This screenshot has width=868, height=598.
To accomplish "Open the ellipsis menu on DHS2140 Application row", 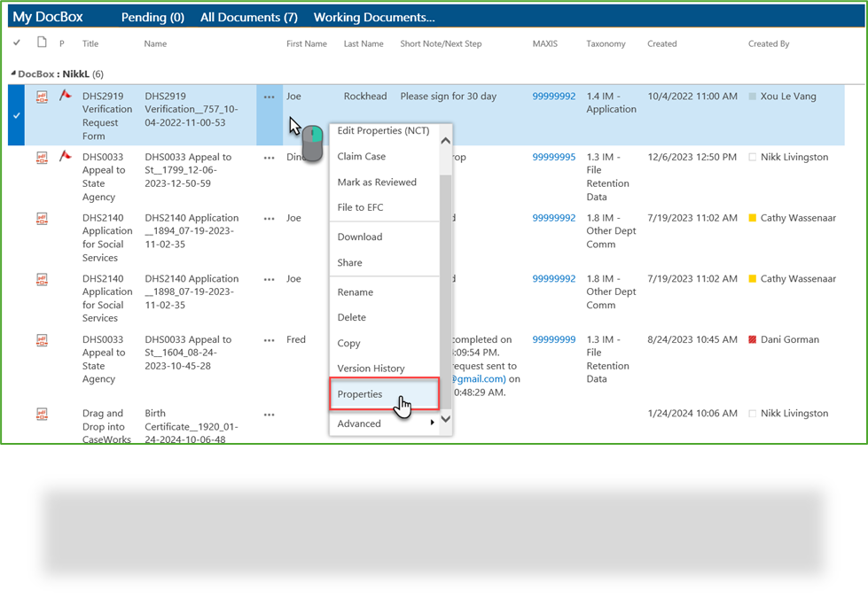I will [x=269, y=218].
